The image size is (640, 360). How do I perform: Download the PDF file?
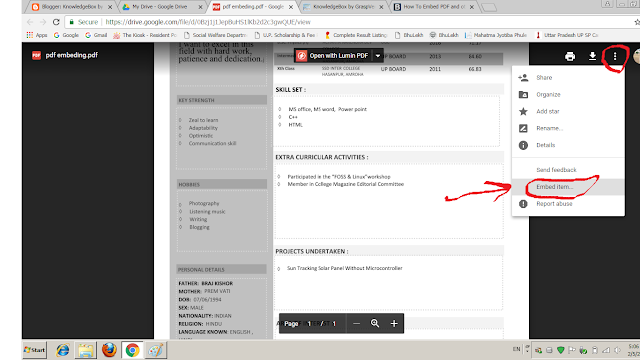pyautogui.click(x=592, y=56)
